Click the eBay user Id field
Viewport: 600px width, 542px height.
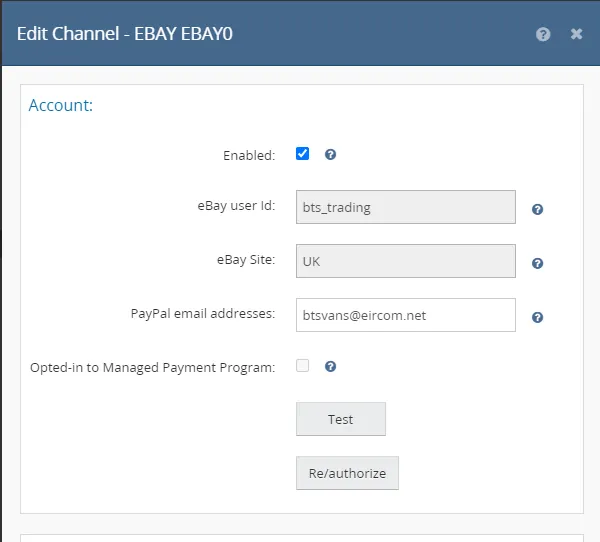(x=406, y=207)
